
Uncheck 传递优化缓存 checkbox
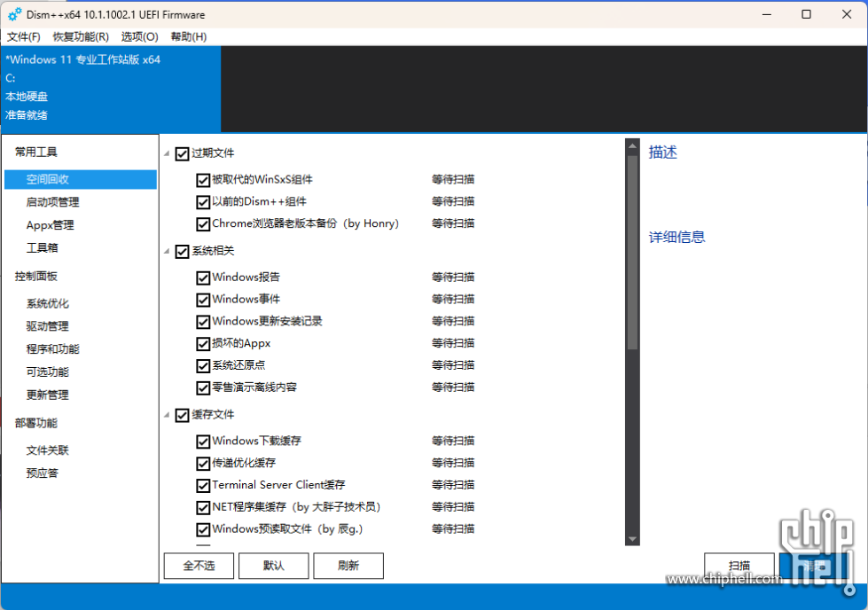(203, 464)
